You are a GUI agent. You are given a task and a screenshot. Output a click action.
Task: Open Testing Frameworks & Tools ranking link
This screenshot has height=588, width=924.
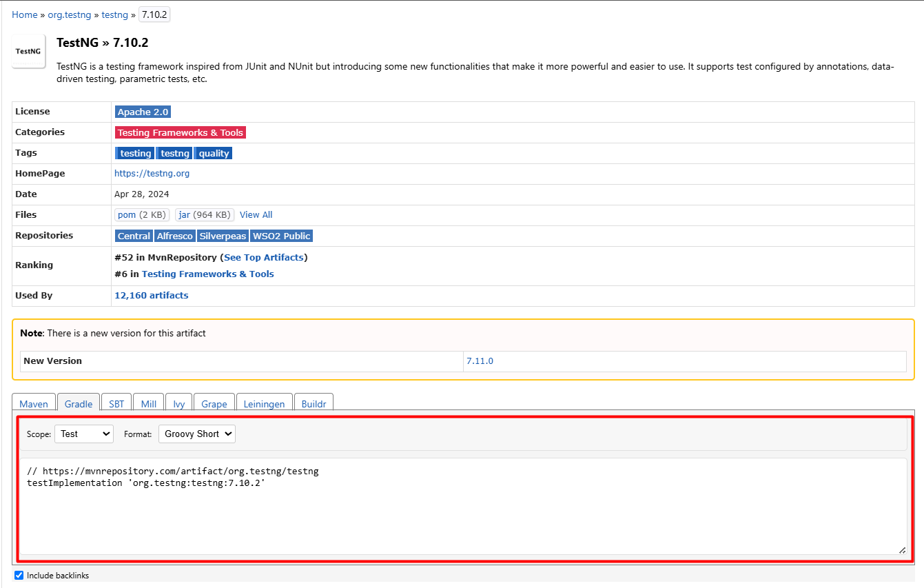[x=208, y=274]
